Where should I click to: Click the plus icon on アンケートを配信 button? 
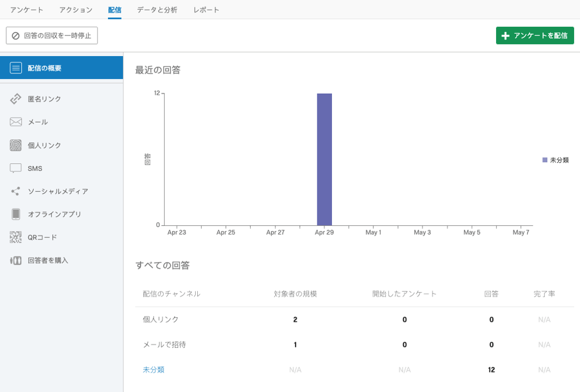tap(504, 35)
